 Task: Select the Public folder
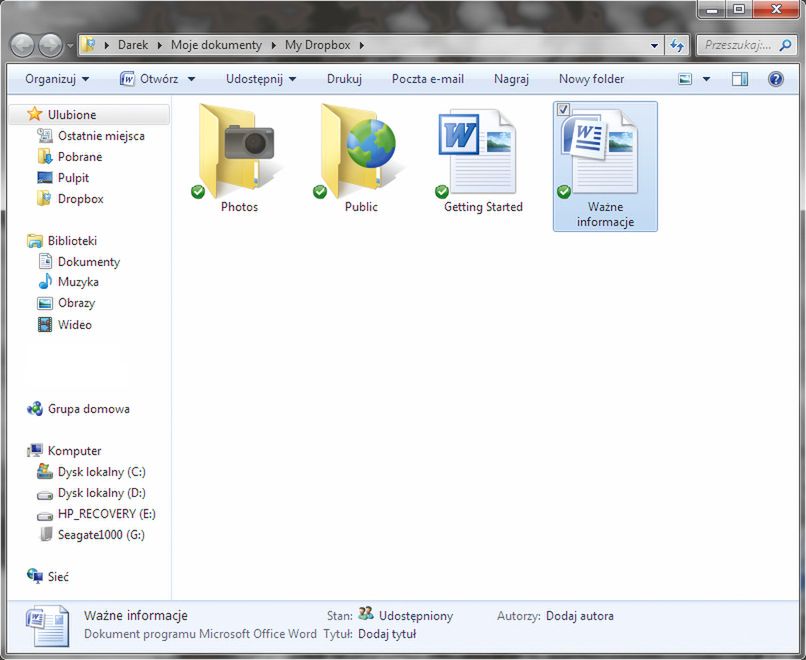tap(361, 158)
